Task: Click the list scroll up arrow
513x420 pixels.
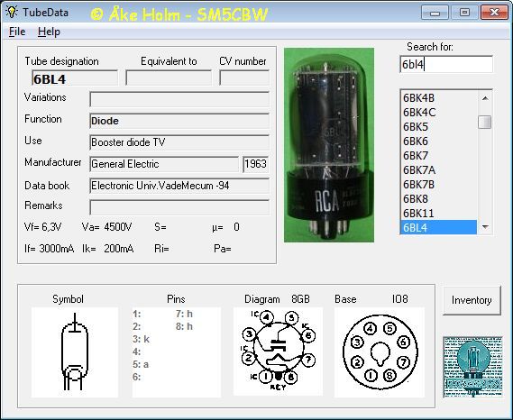Action: 485,98
